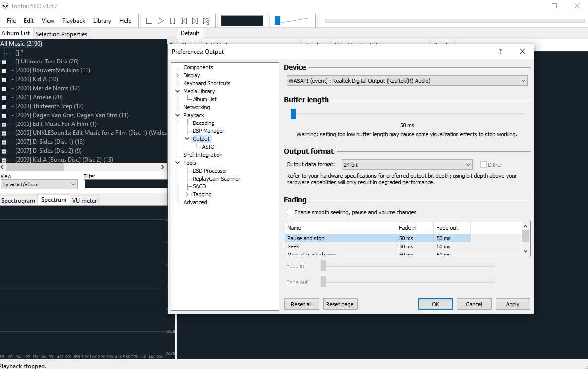Open the Edit menu
Image resolution: width=588 pixels, height=369 pixels.
pyautogui.click(x=28, y=21)
